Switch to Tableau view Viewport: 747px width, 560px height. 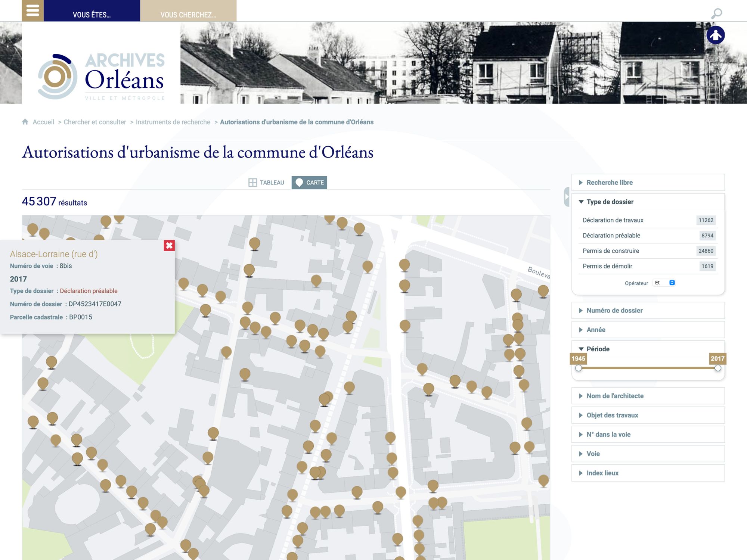click(266, 183)
